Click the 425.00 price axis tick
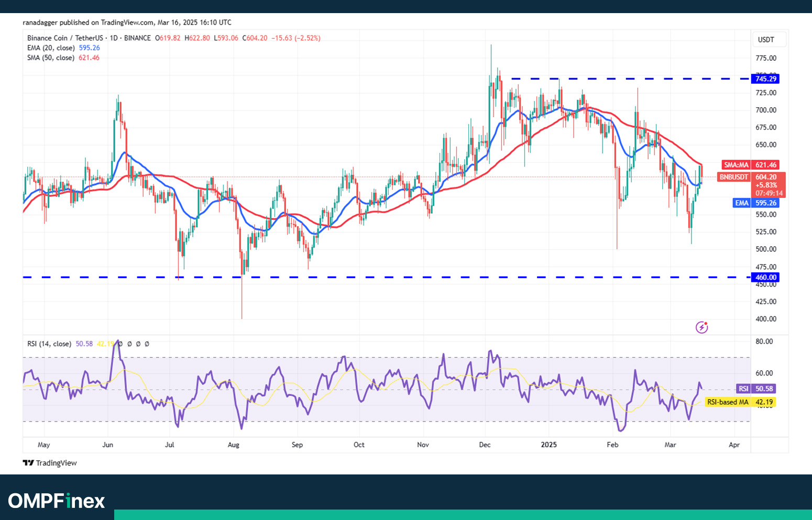The image size is (812, 520). click(766, 302)
